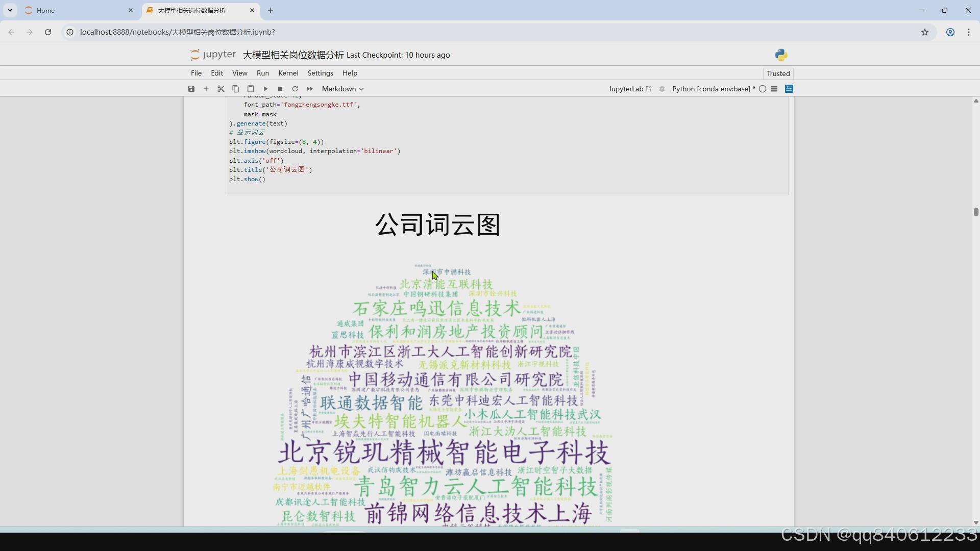Toggle the debugger bug icon
Screen dimensions: 980x551
(x=661, y=88)
